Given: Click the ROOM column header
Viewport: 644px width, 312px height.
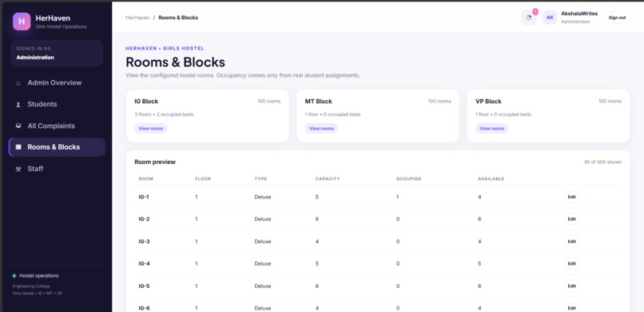Looking at the screenshot, I should 145,179.
